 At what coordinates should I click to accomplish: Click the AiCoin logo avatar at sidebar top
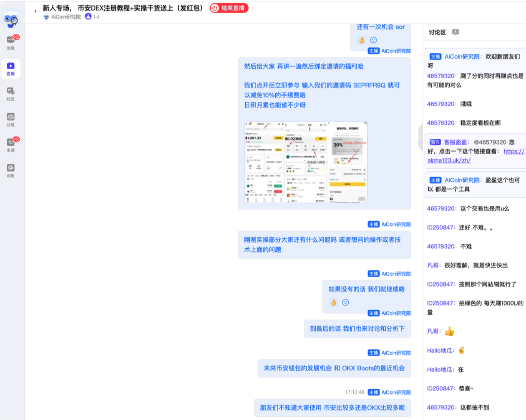coord(11,19)
